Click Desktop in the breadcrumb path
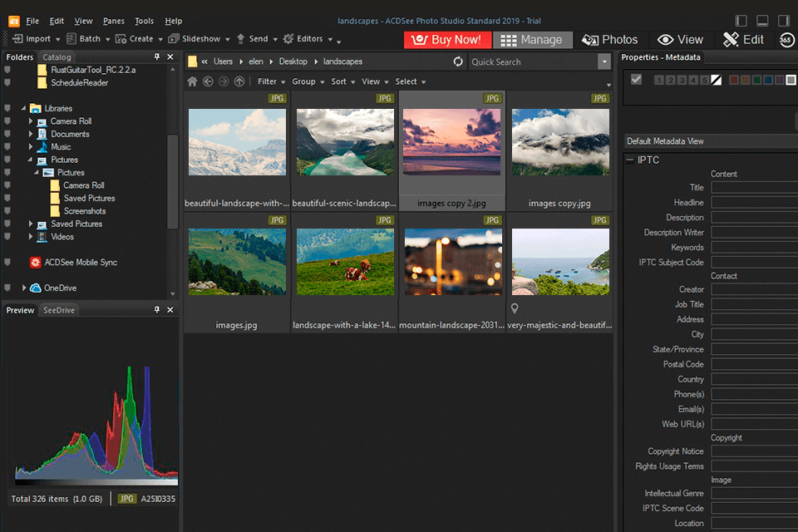Screen dimensions: 798x532 (293, 62)
